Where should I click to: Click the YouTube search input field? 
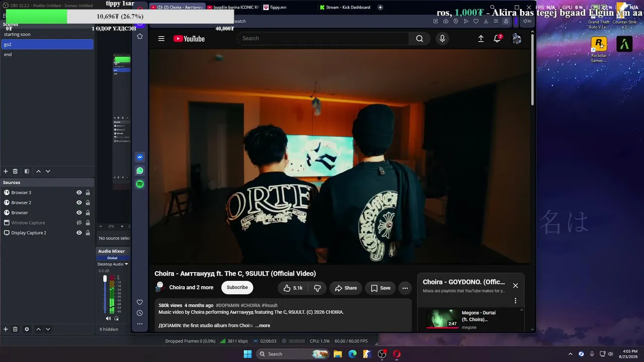(x=323, y=39)
